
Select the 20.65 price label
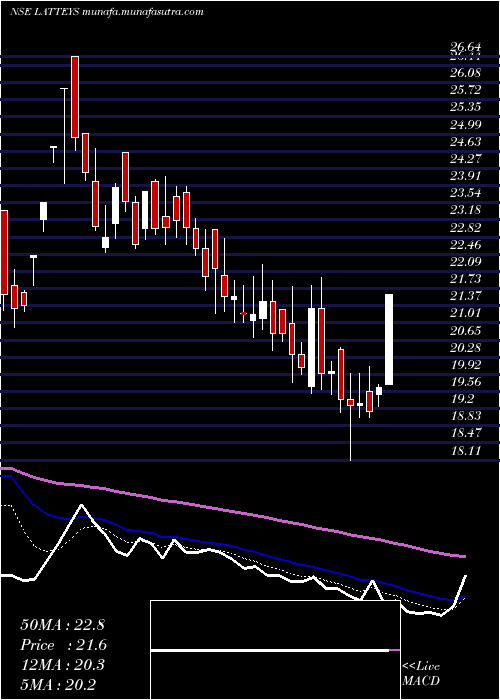pos(465,330)
